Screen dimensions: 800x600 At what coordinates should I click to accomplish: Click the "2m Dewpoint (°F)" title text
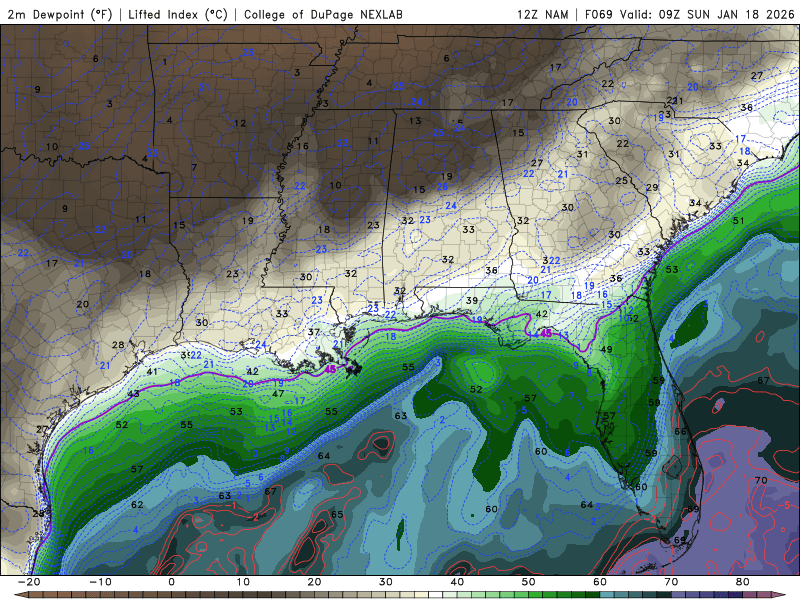(59, 14)
